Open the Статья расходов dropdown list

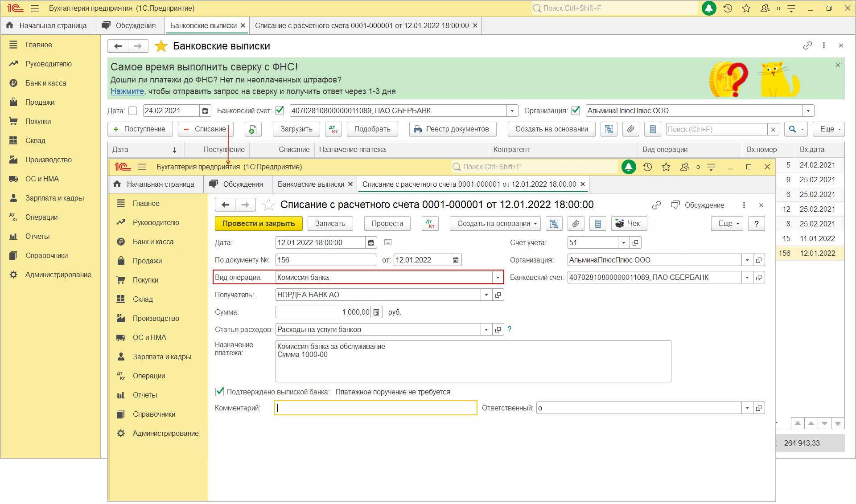[x=486, y=330]
